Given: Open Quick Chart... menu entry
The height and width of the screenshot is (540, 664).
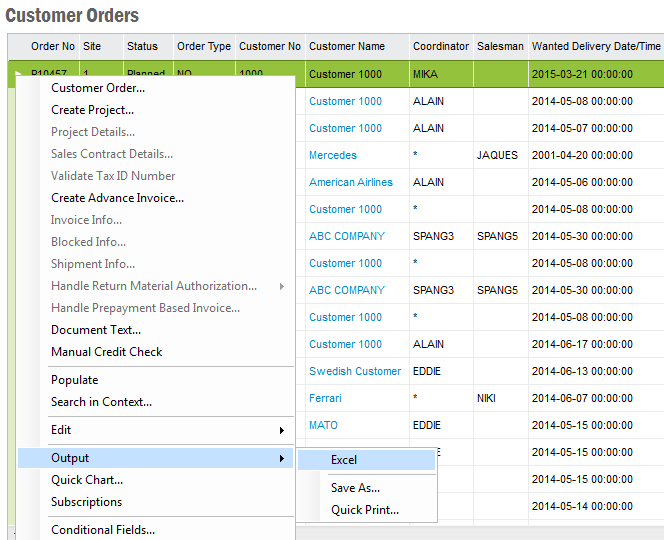Looking at the screenshot, I should 87,480.
